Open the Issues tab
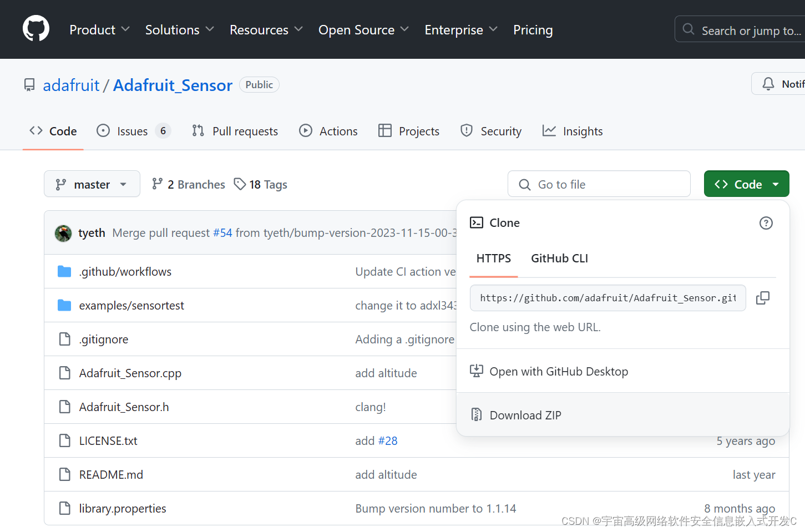This screenshot has height=532, width=805. click(x=134, y=131)
